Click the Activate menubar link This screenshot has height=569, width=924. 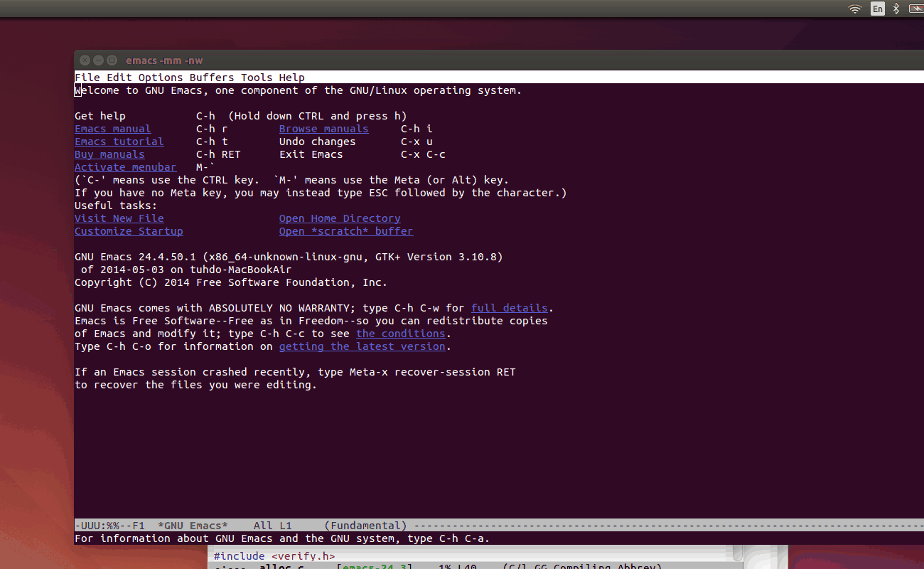point(126,167)
